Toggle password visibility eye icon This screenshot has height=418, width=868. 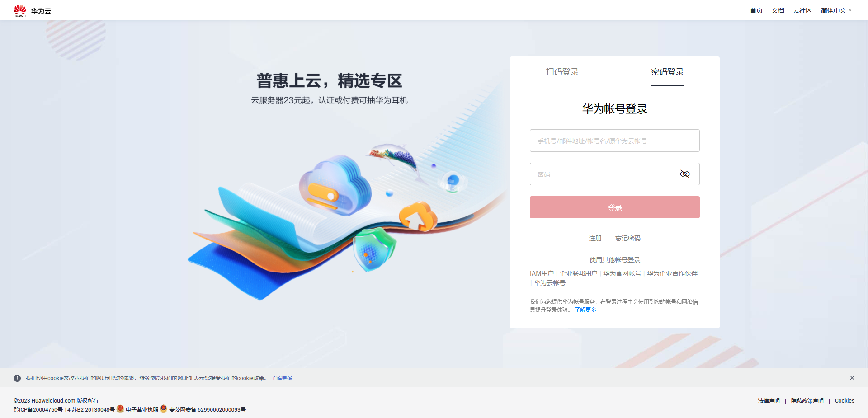[x=685, y=174]
